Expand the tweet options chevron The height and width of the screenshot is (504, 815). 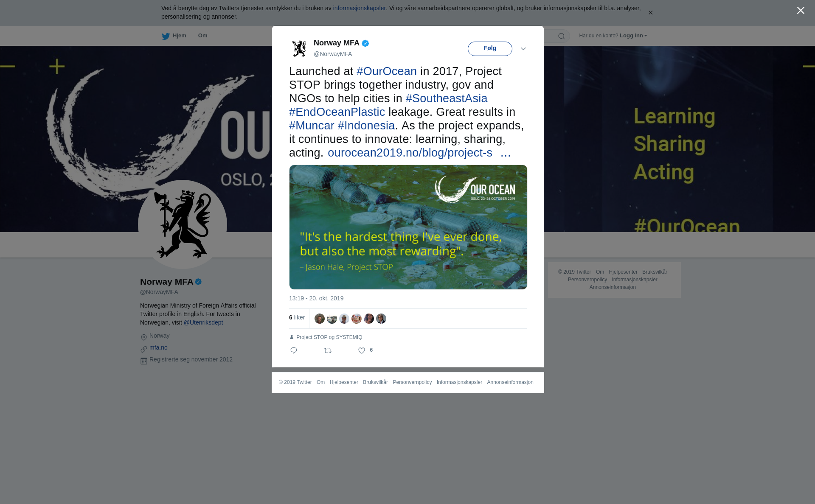(x=523, y=49)
